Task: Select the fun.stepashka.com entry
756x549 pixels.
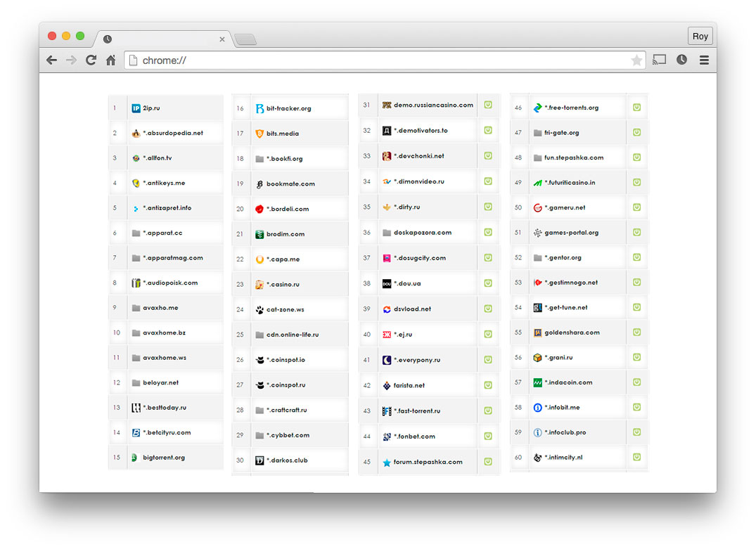Action: [579, 157]
